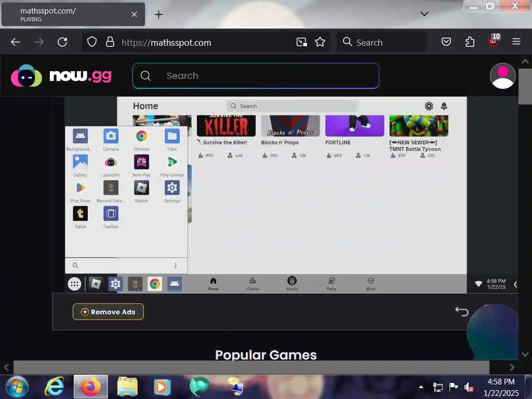Click the now.gg Search field
Screen dimensions: 532x399
point(256,76)
